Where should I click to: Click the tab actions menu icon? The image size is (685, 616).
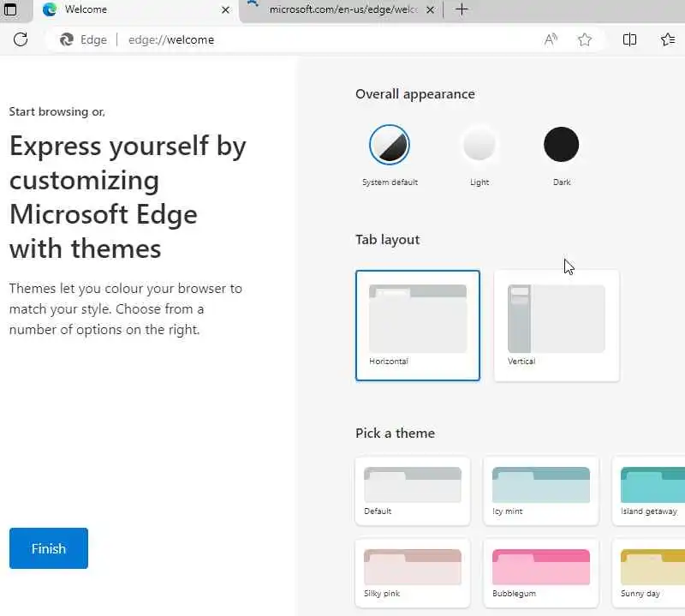pyautogui.click(x=10, y=9)
